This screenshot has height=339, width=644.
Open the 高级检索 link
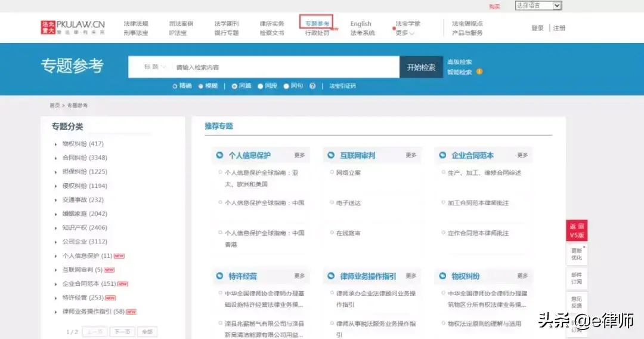click(x=460, y=62)
